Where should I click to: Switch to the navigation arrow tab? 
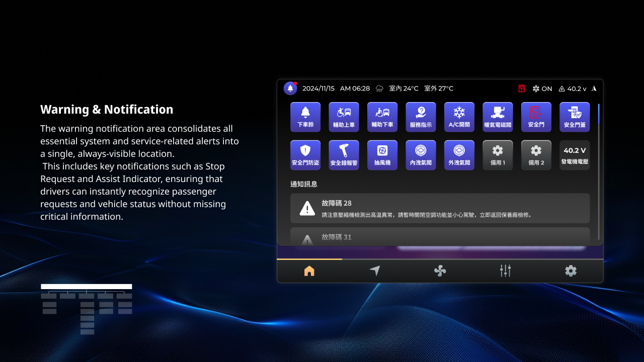pos(375,271)
